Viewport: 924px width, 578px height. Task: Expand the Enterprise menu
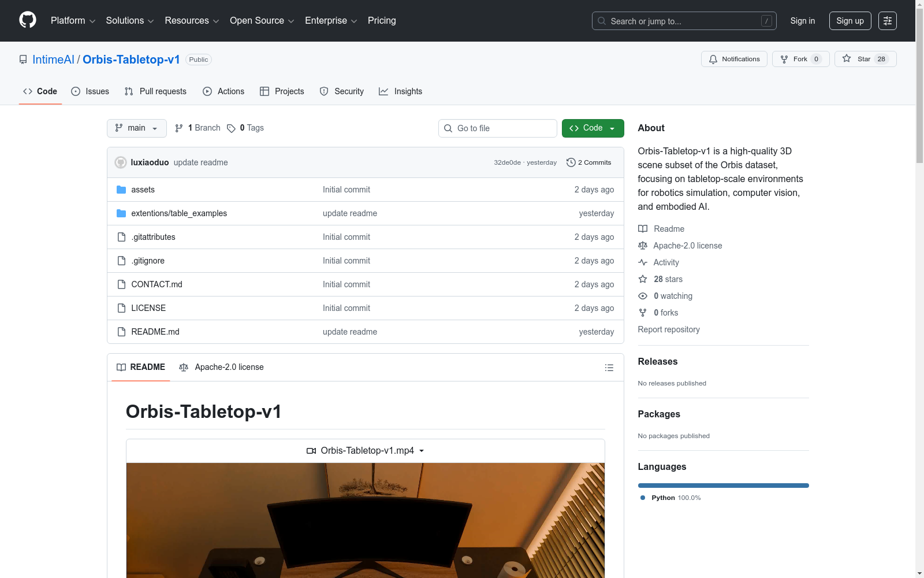331,21
